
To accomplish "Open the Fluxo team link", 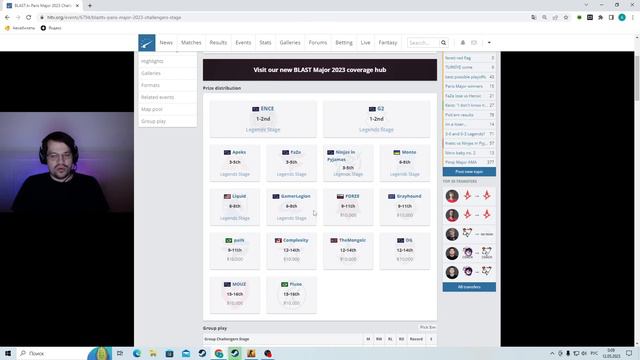I will tap(296, 284).
